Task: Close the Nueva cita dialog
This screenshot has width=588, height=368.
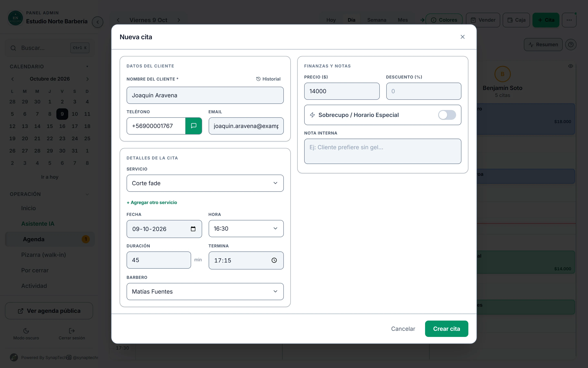Action: click(462, 37)
